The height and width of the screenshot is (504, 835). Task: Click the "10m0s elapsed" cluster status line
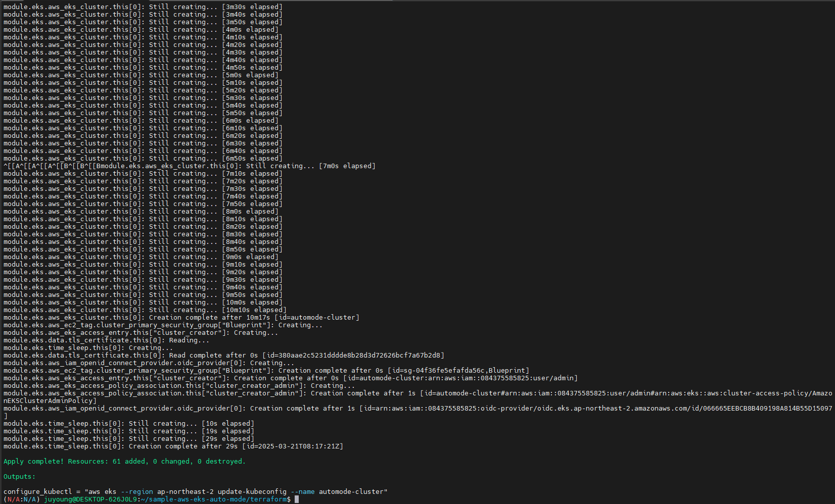click(143, 302)
